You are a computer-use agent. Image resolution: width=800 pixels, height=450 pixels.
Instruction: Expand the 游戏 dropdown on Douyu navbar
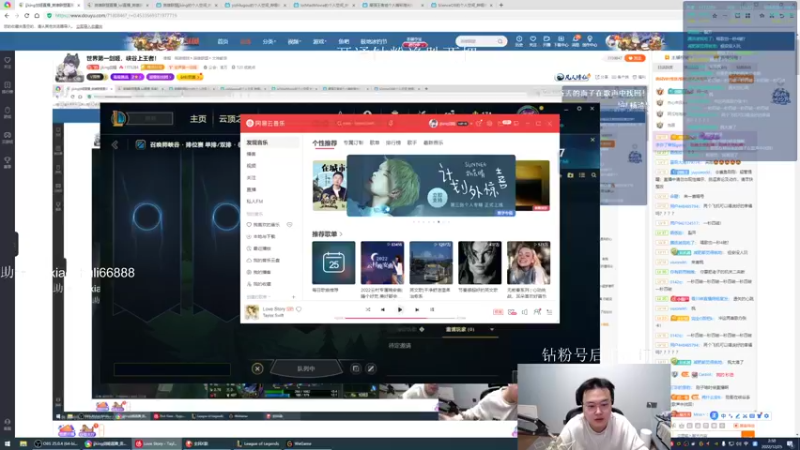[x=319, y=41]
